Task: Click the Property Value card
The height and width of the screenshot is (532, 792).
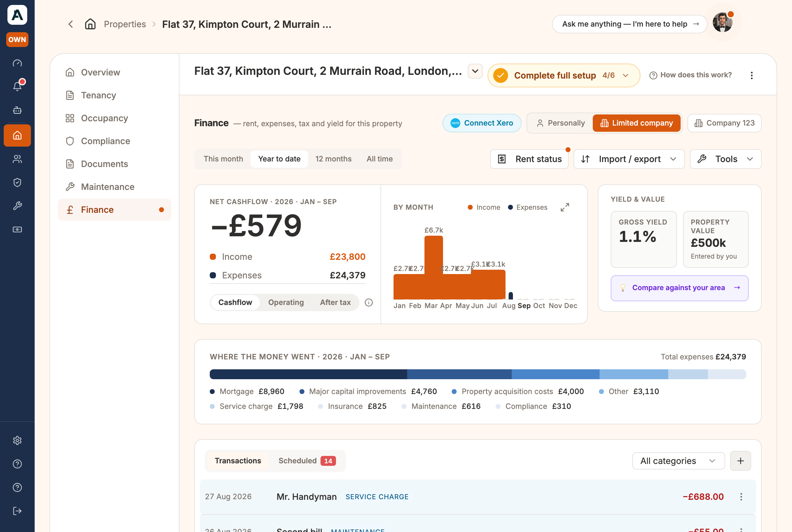Action: coord(716,239)
